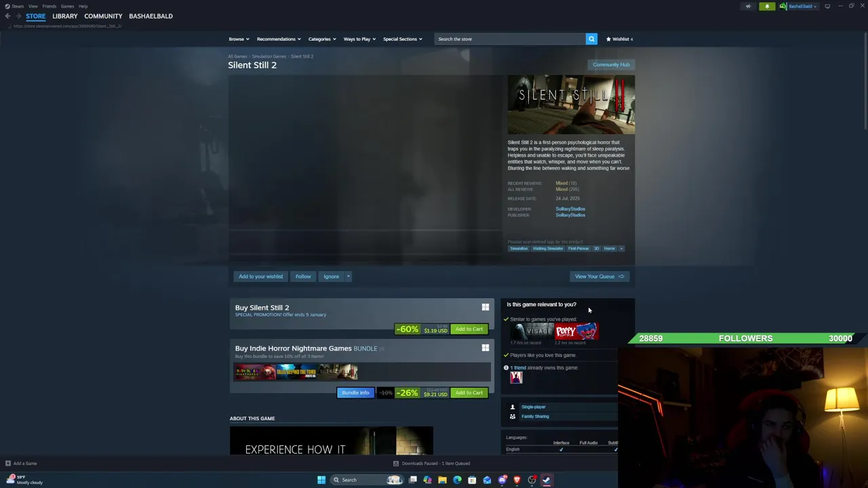Image resolution: width=868 pixels, height=488 pixels.
Task: Open the Help menu
Action: click(83, 6)
